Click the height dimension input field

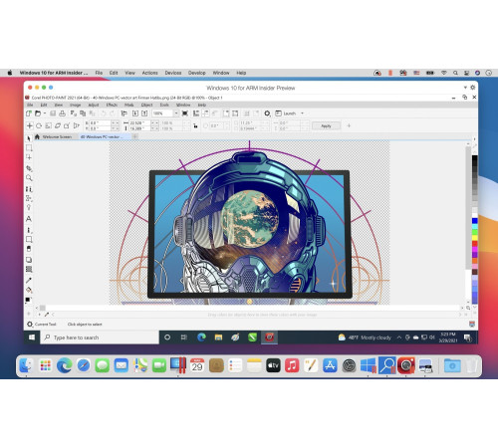coord(139,128)
